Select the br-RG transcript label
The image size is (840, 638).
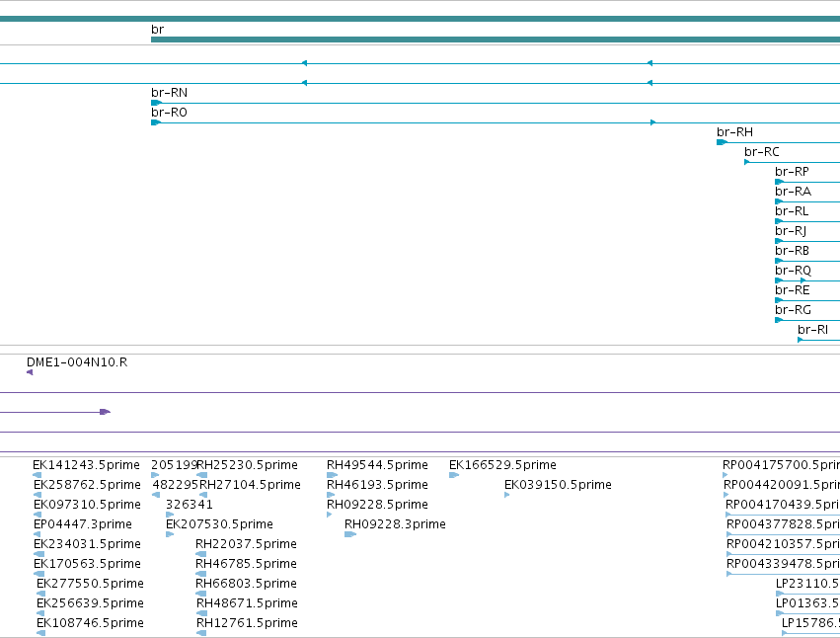coord(793,311)
